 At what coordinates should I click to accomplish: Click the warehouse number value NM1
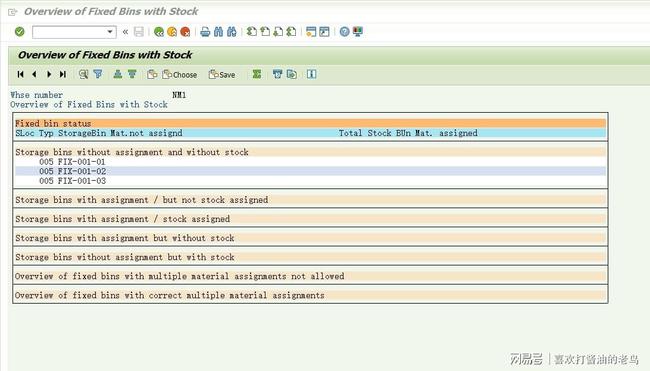(179, 95)
